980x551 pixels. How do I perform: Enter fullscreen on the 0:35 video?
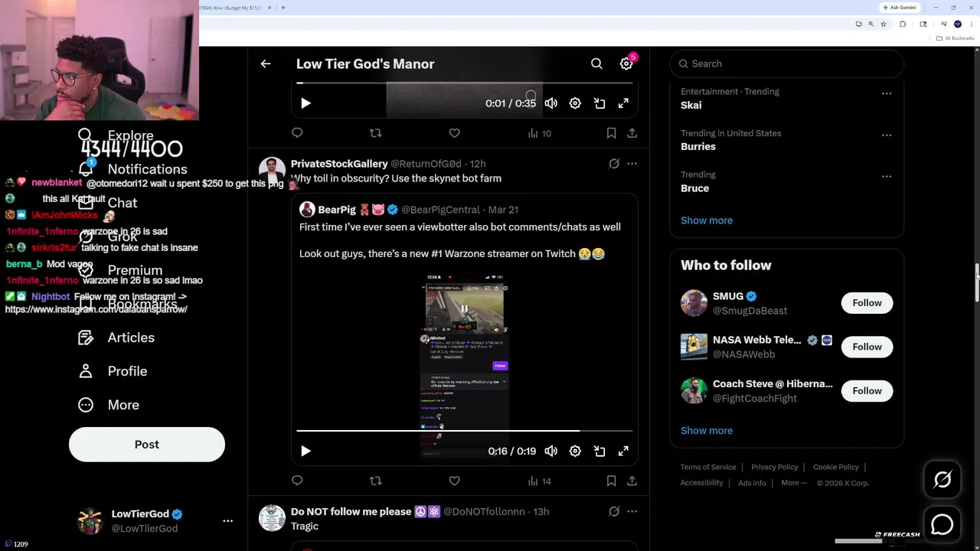click(623, 103)
